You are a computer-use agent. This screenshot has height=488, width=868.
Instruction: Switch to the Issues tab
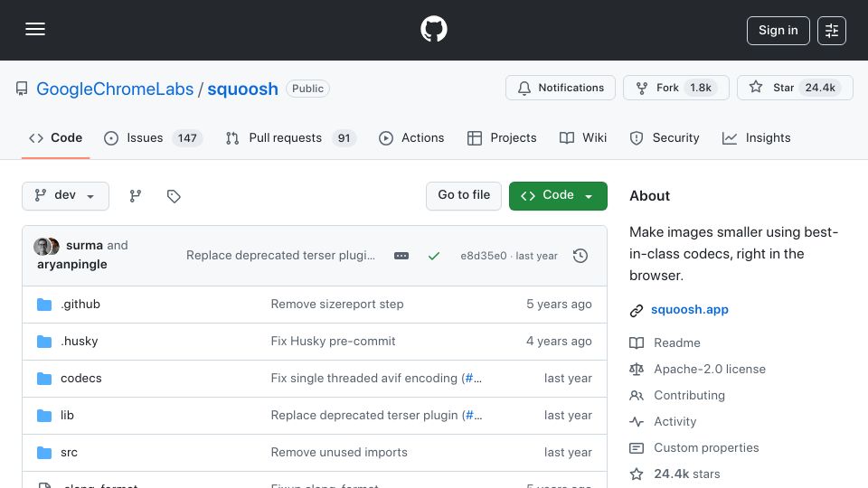pos(154,137)
